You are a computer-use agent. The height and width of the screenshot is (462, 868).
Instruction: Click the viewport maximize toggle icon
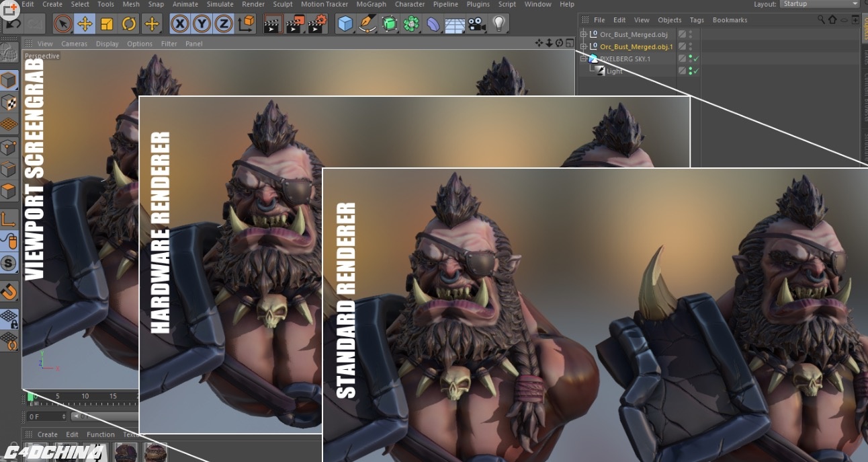click(570, 44)
